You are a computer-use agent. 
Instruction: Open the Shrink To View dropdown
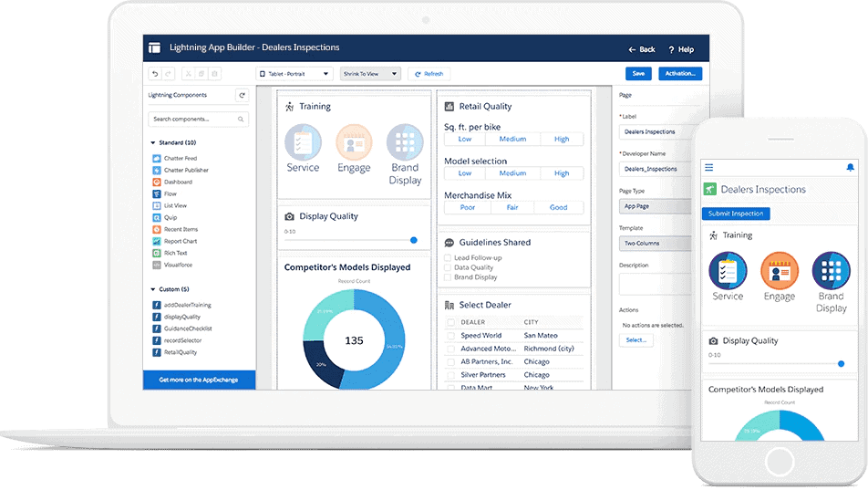pyautogui.click(x=370, y=74)
